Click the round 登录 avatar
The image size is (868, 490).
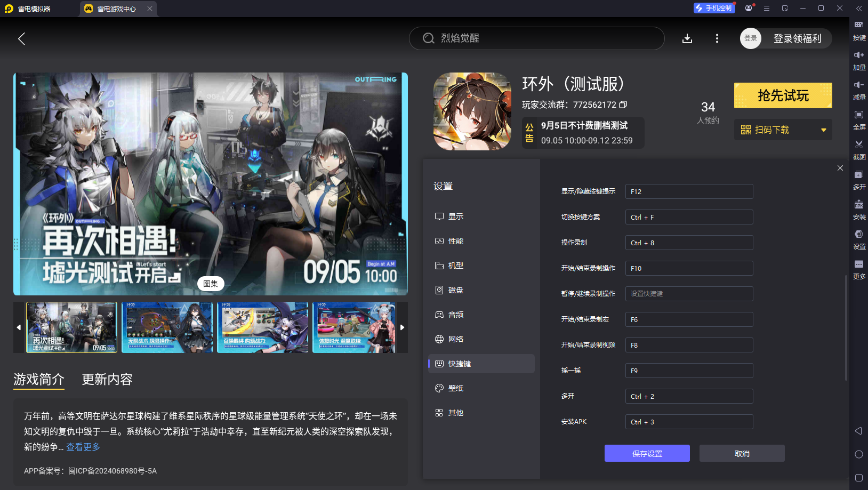[x=750, y=38]
